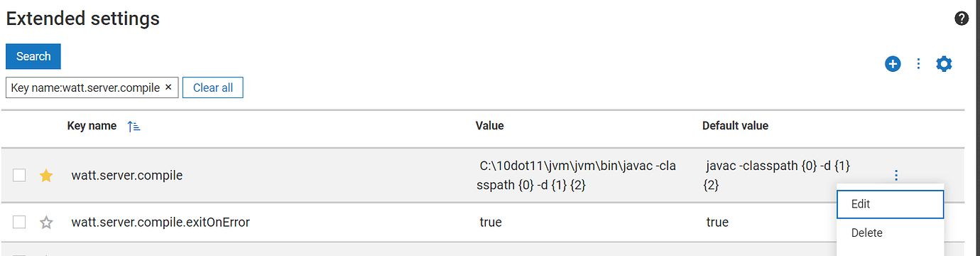The image size is (980, 256).
Task: Tick the checkbox for watt.server.compile.exitOnError
Action: 20,223
